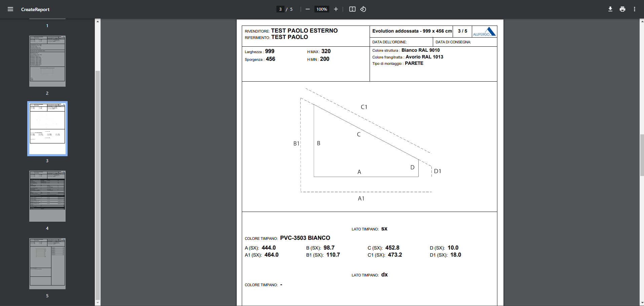Click the A1 label below the diagram
644x306 pixels.
coord(361,199)
